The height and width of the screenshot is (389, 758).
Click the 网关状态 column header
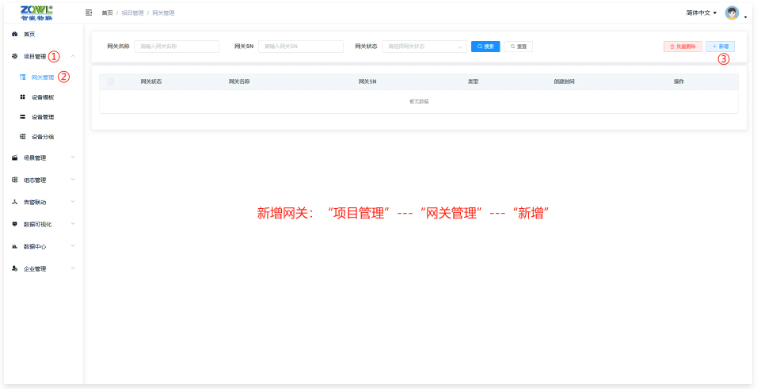point(151,82)
